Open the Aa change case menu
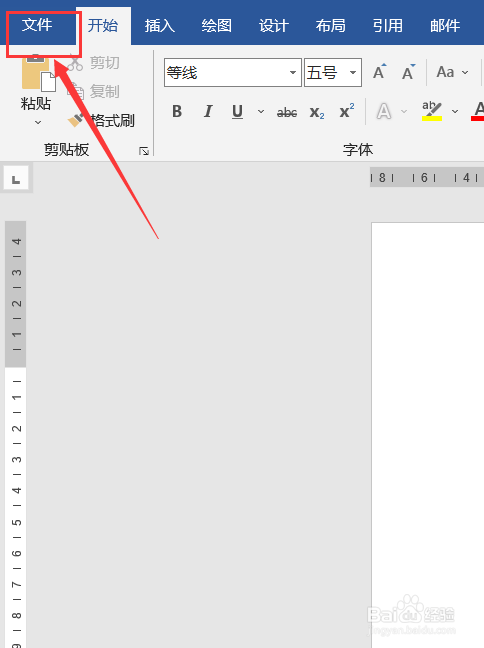This screenshot has width=484, height=648. click(x=453, y=72)
